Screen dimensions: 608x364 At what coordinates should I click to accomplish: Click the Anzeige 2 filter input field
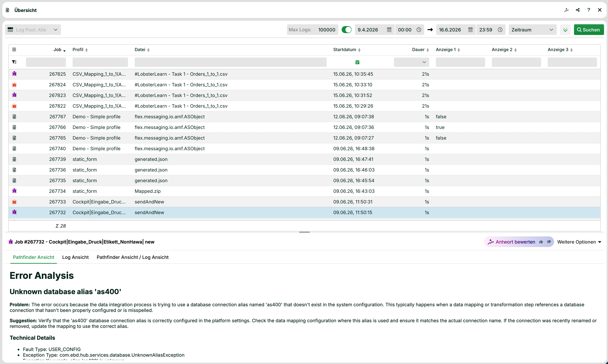(x=516, y=62)
